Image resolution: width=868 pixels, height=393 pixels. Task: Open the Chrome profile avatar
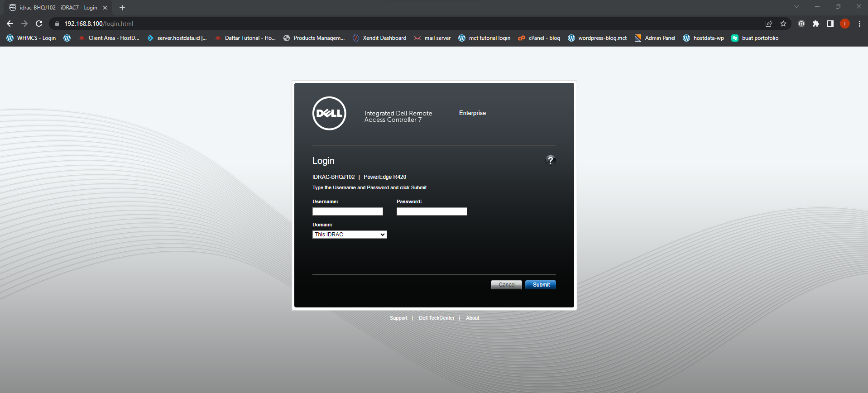(x=845, y=24)
